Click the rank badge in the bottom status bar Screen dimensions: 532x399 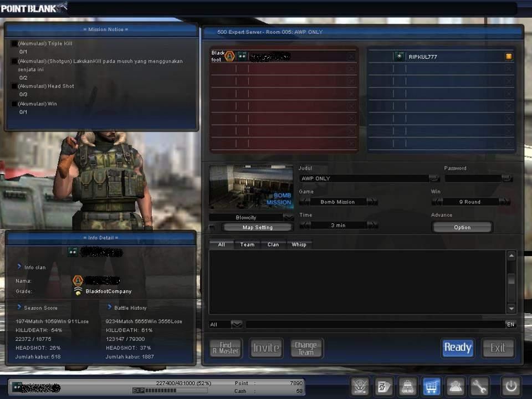click(17, 387)
